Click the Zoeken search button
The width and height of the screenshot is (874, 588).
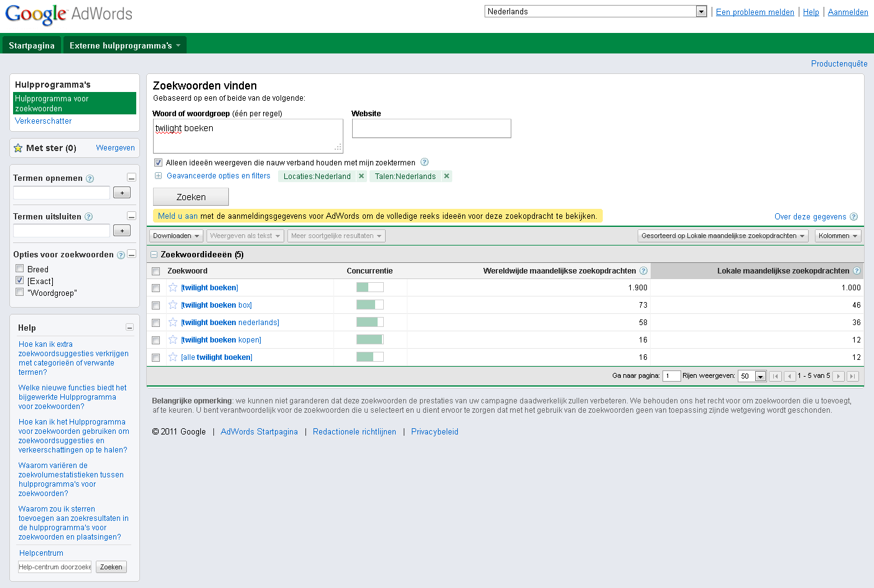click(191, 197)
